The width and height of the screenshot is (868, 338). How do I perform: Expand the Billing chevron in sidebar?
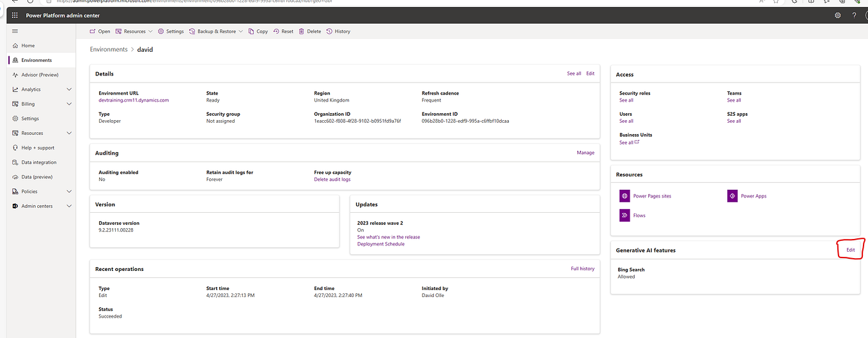click(69, 104)
